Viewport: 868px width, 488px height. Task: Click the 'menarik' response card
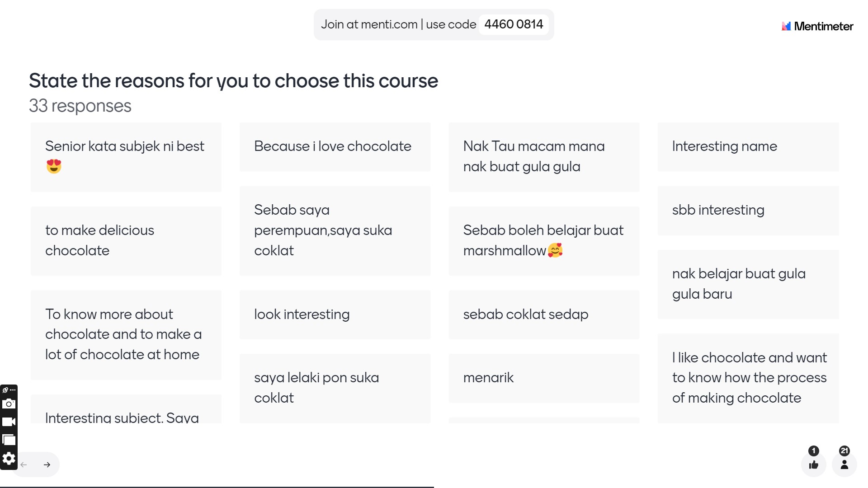(x=544, y=378)
